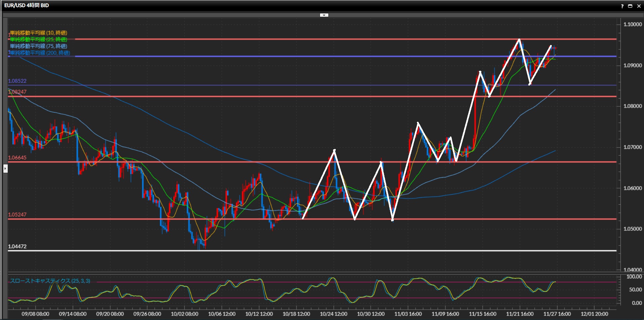This screenshot has width=644, height=320.
Task: Expand the left side panel arrow
Action: tap(5, 168)
